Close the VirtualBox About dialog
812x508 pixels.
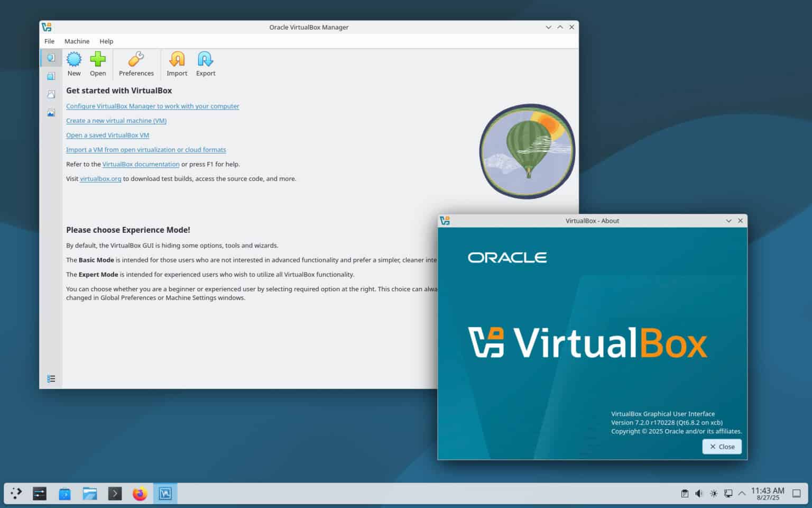pos(722,446)
